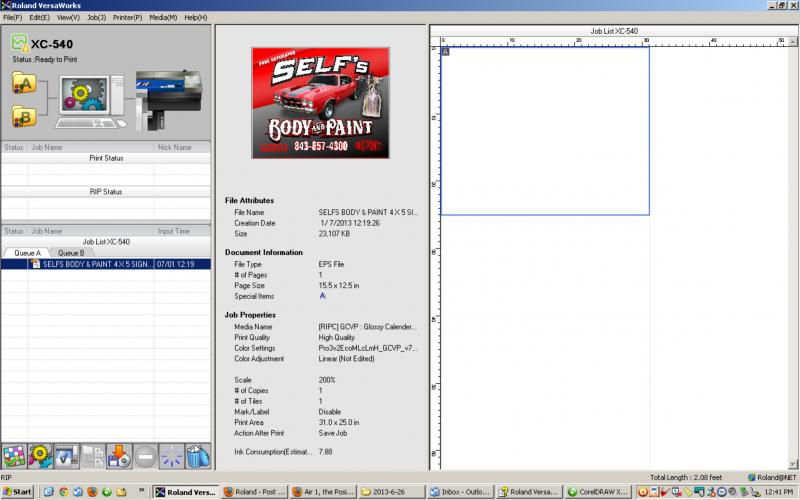The image size is (800, 500).
Task: Click the save-to-disk orange arrow icon
Action: (x=119, y=456)
